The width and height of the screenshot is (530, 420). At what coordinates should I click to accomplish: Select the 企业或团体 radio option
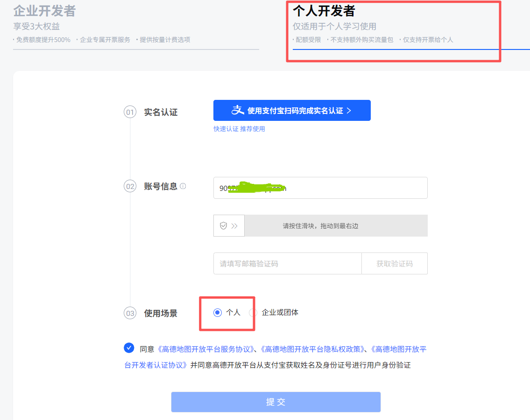coord(253,313)
